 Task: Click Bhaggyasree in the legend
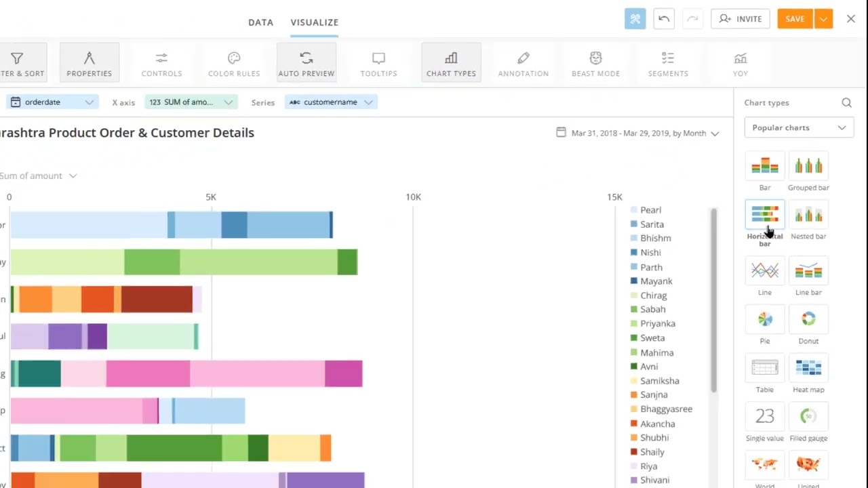point(667,409)
